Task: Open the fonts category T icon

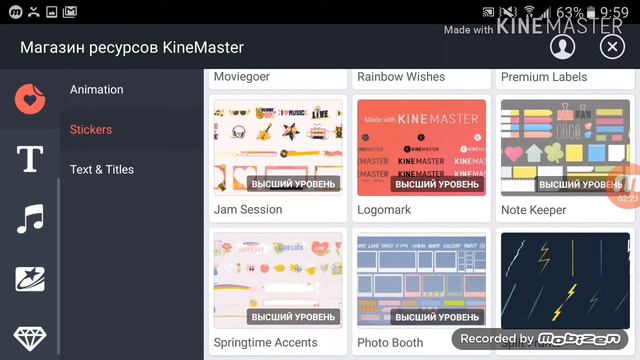Action: click(x=30, y=159)
